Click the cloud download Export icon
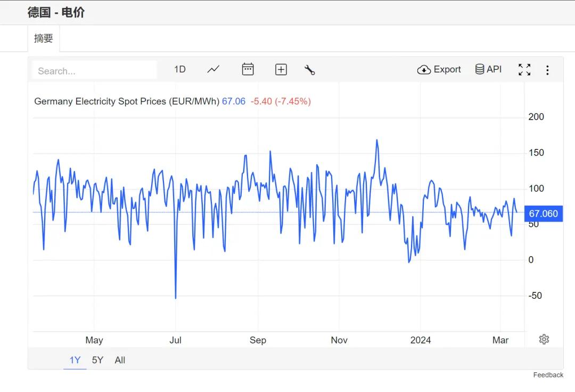The height and width of the screenshot is (392, 575). tap(424, 70)
